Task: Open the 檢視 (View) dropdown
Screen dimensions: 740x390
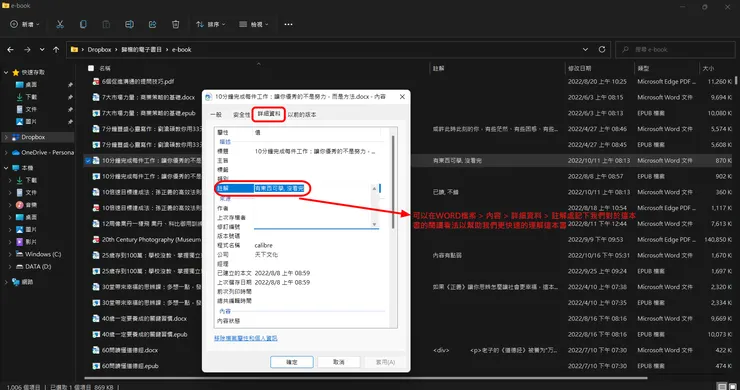Action: [254, 24]
